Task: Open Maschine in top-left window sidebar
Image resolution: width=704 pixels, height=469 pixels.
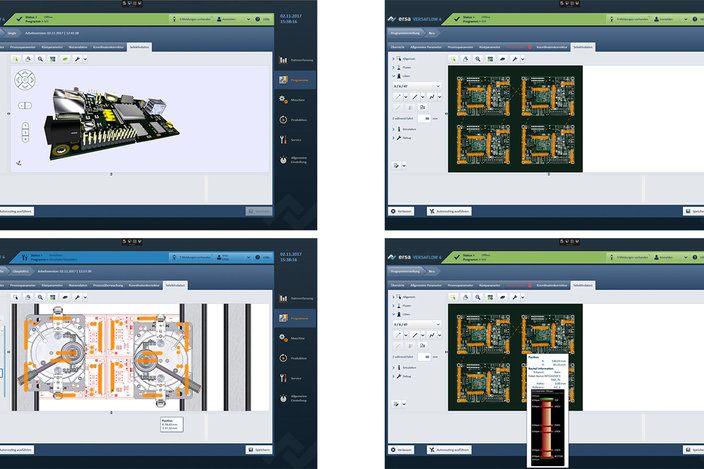Action: coord(295,100)
